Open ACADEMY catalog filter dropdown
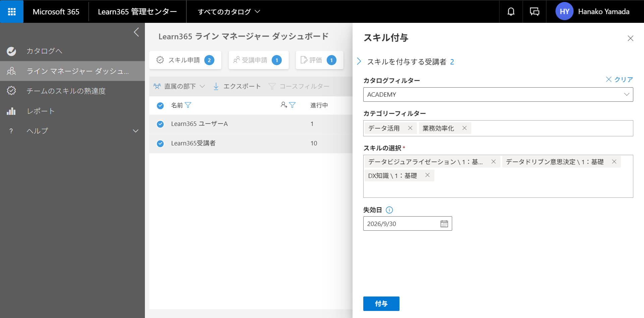644x318 pixels. [x=498, y=95]
